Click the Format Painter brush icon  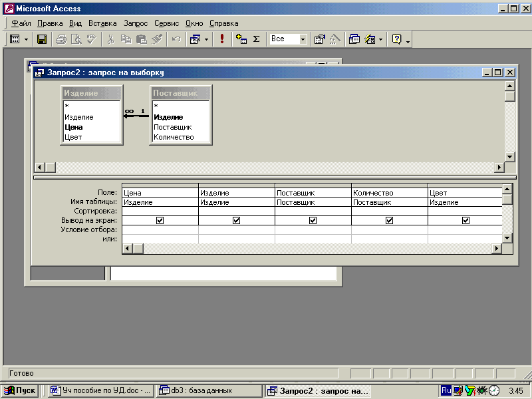[157, 39]
